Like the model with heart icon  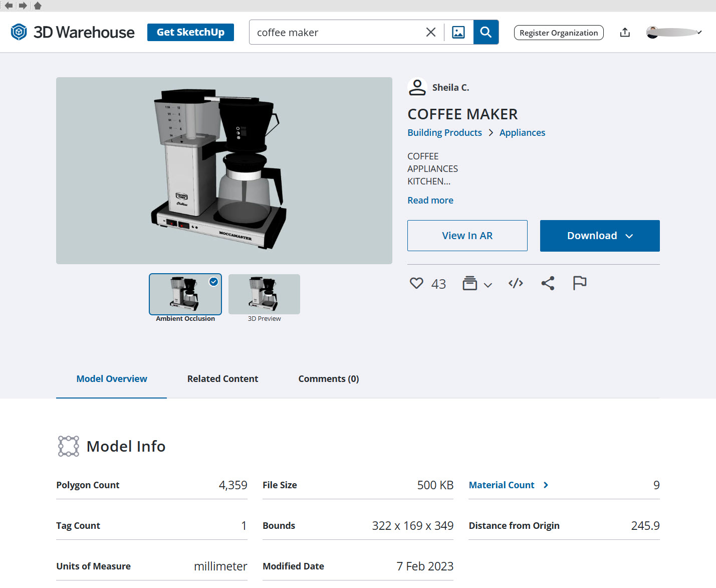coord(416,283)
